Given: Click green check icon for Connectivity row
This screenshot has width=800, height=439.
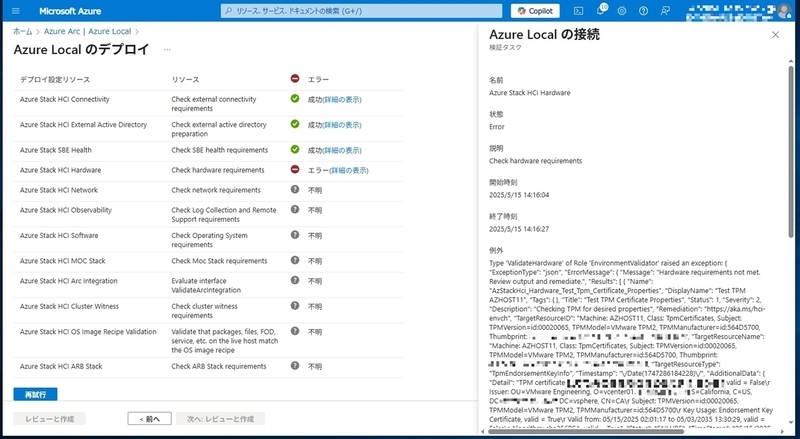Looking at the screenshot, I should [295, 99].
